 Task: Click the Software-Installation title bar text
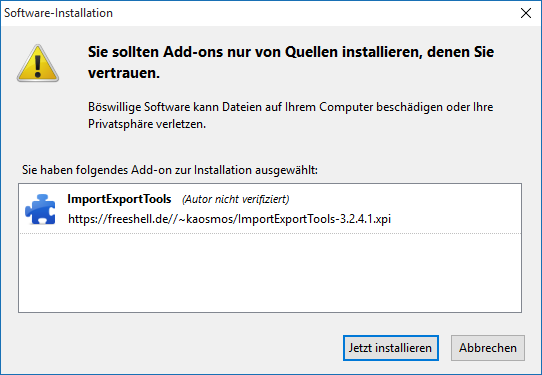click(x=58, y=13)
